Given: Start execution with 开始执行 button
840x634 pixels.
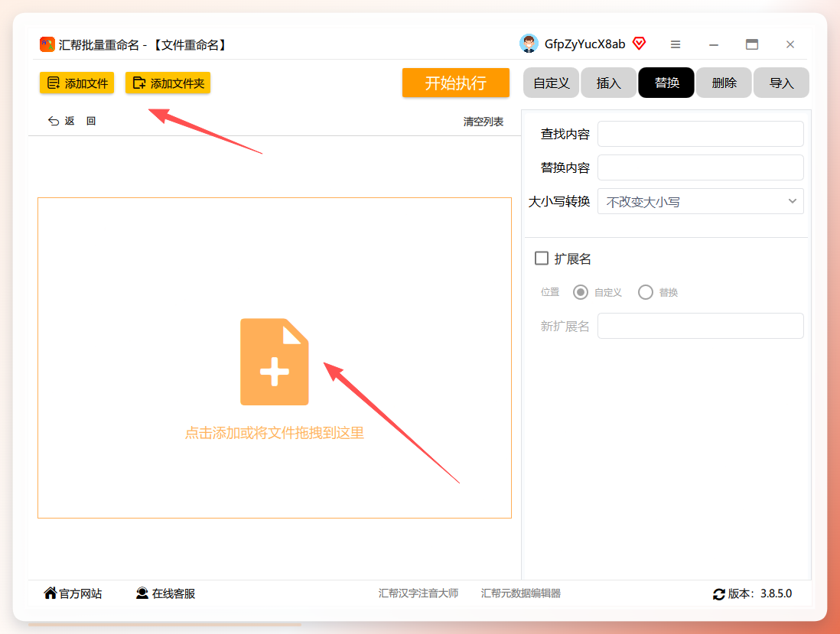Looking at the screenshot, I should pyautogui.click(x=456, y=83).
